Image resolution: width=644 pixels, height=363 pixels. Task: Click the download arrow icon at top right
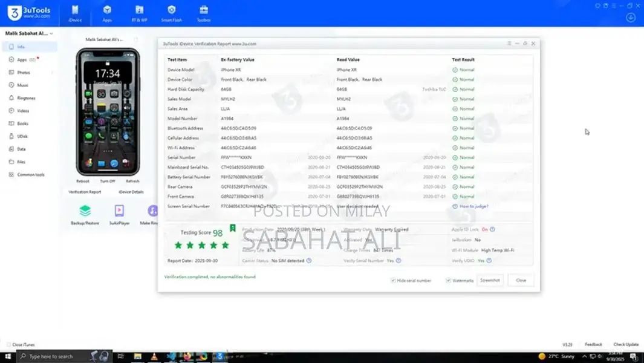coord(631,18)
